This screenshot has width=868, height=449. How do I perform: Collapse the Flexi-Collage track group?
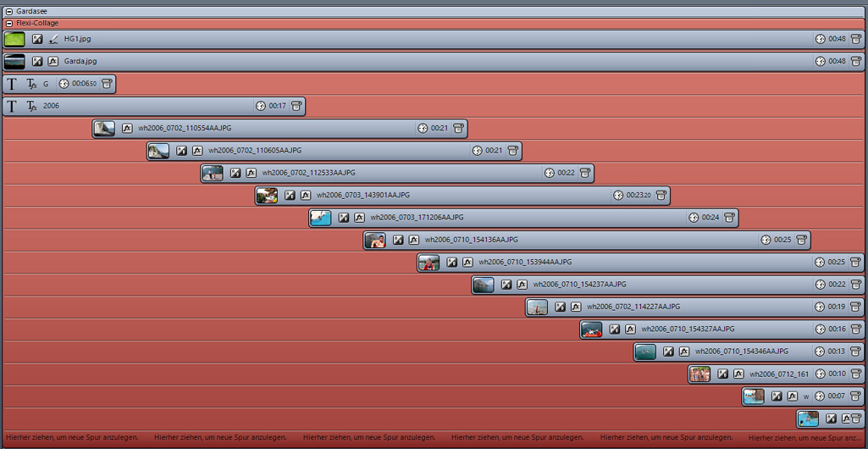[8, 24]
